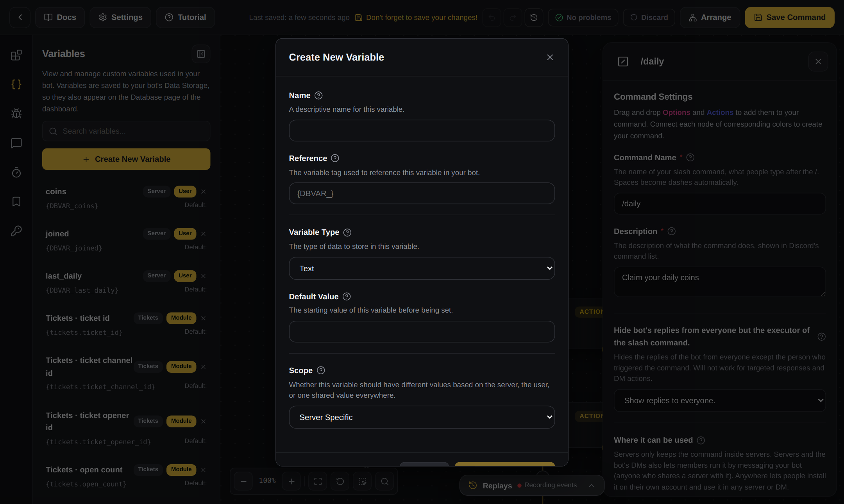The width and height of the screenshot is (844, 504).
Task: Close the /daily settings panel
Action: click(818, 62)
